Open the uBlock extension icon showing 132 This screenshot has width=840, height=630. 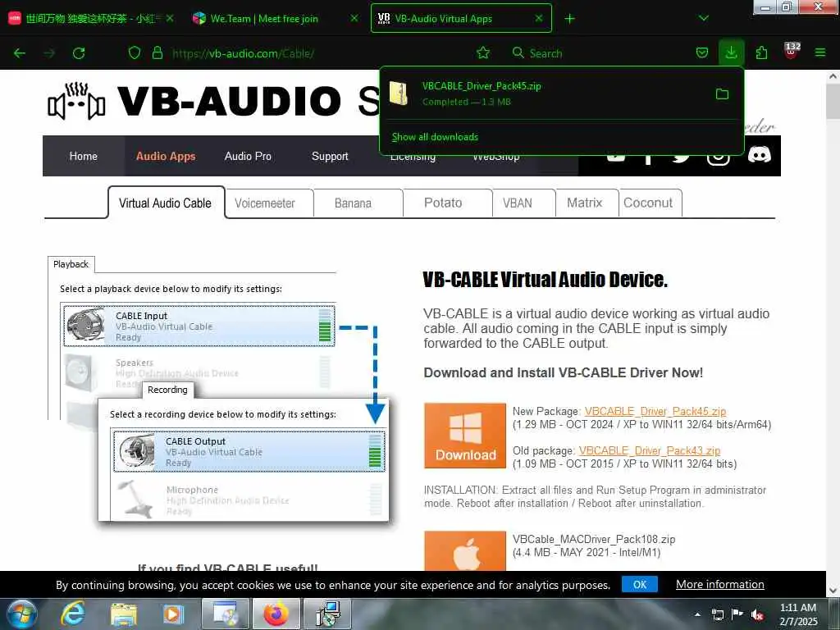[x=792, y=52]
